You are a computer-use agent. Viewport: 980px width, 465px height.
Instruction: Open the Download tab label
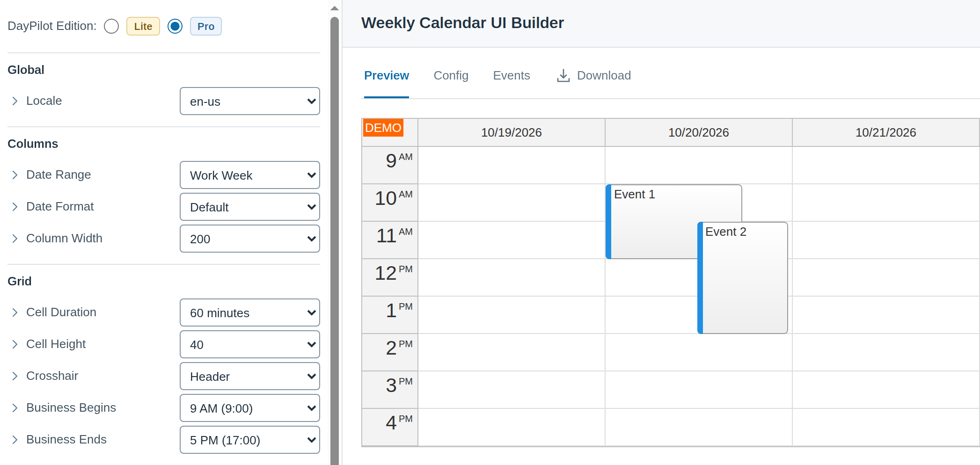tap(604, 75)
